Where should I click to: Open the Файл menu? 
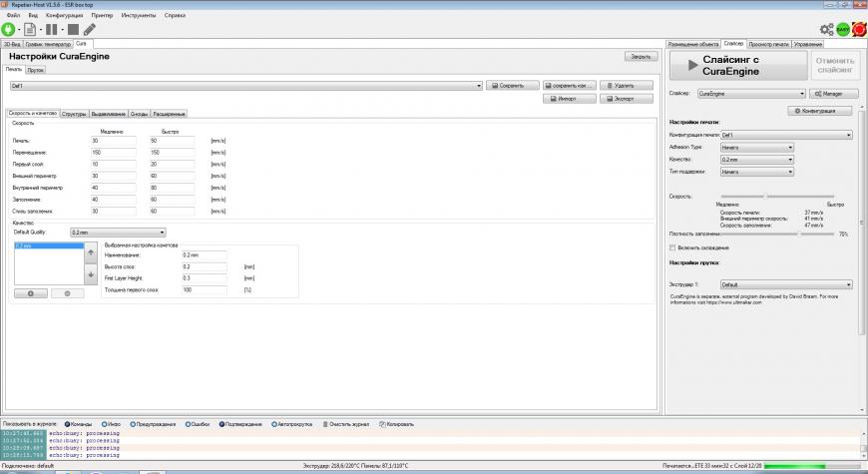tap(13, 16)
